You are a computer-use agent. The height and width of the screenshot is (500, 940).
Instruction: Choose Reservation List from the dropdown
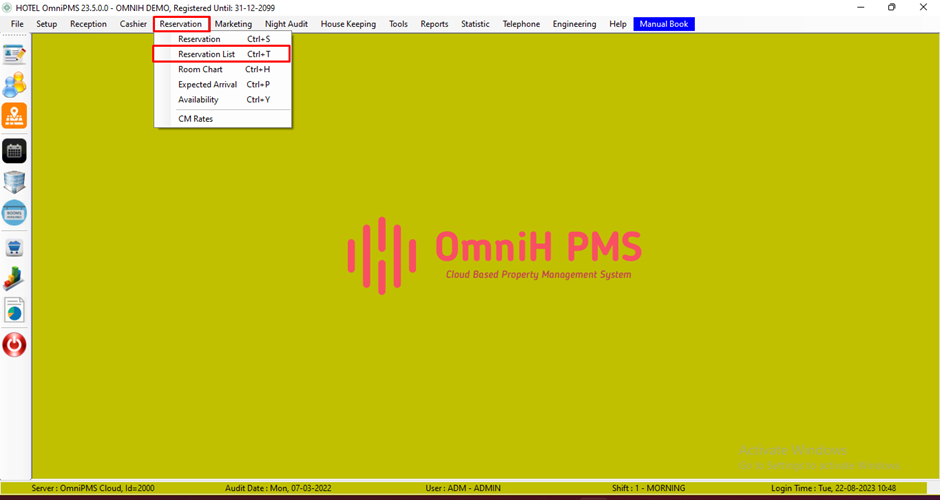(222, 54)
